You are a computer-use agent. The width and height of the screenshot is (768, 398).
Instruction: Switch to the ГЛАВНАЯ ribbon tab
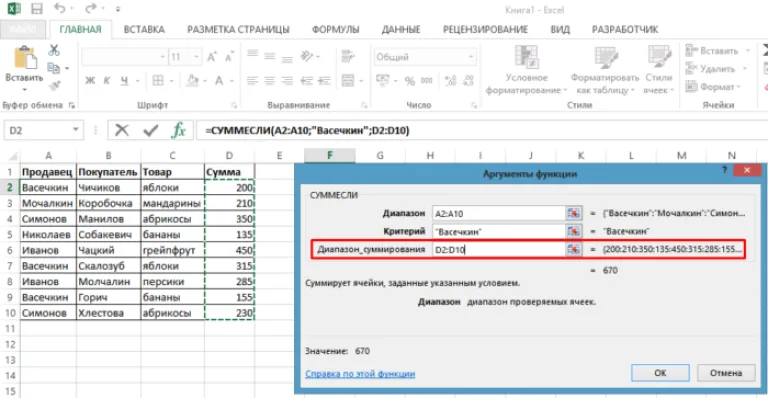[x=80, y=29]
